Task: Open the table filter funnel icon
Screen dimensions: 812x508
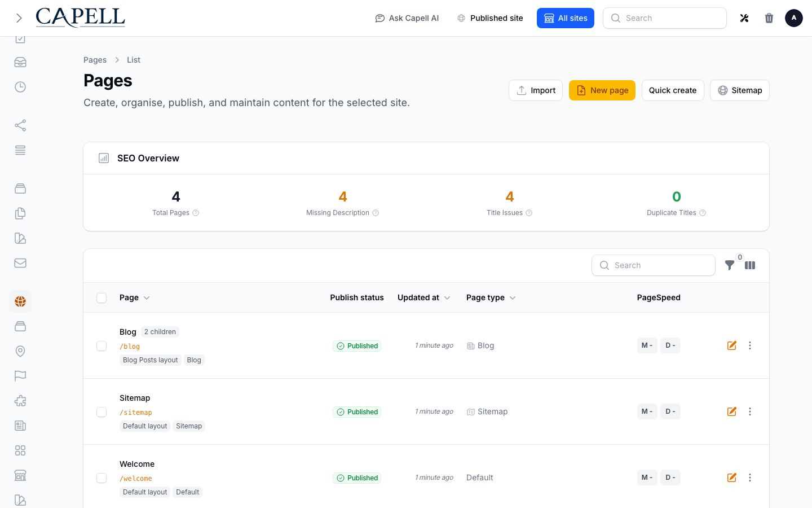Action: (x=730, y=265)
